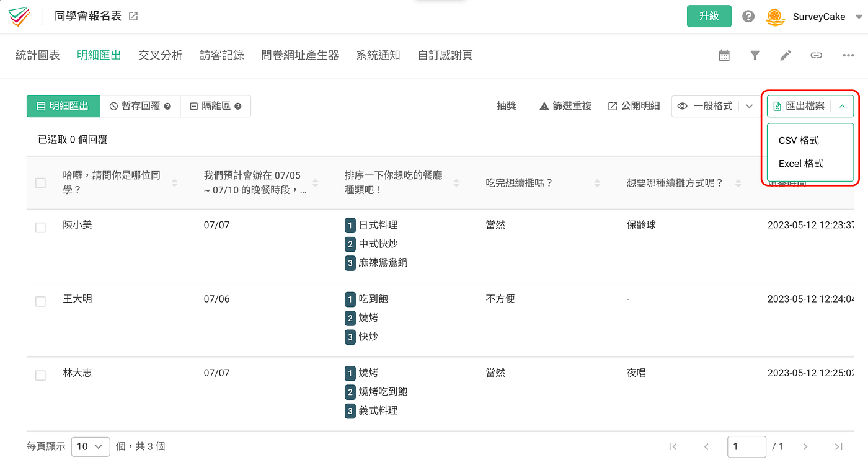Sort by 排序一下你想吃的餐廳種類吧 column arrows
The width and height of the screenshot is (868, 465).
[x=456, y=183]
